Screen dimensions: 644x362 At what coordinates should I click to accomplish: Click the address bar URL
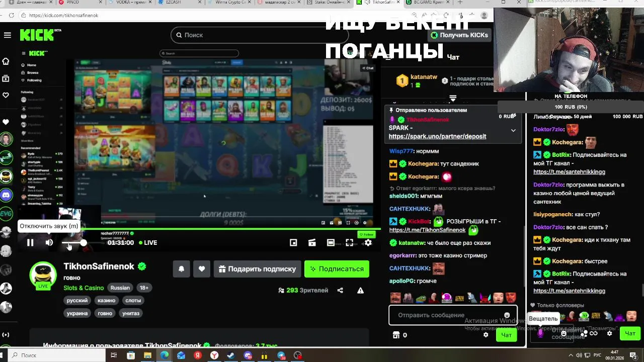[x=63, y=16]
